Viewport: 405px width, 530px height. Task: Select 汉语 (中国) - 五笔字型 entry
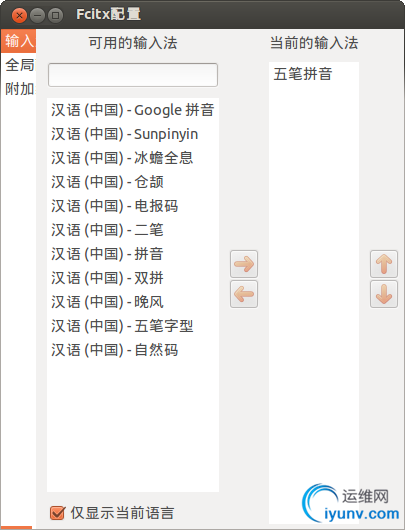[x=133, y=326]
